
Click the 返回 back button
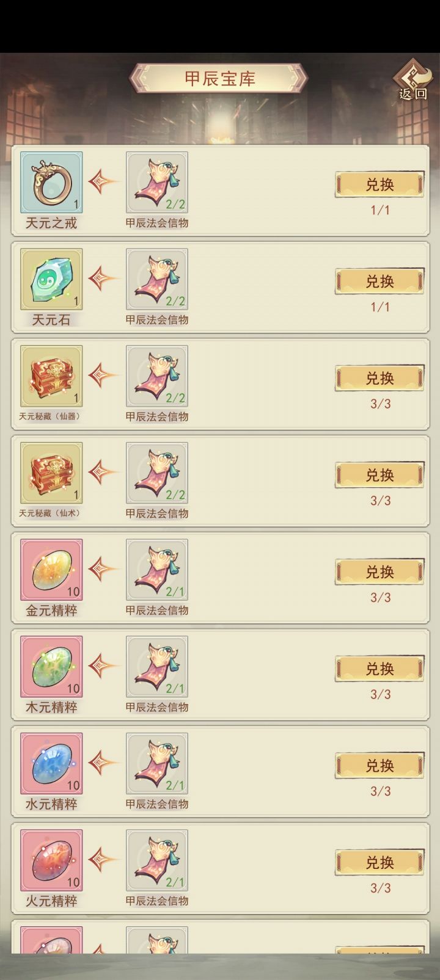413,81
